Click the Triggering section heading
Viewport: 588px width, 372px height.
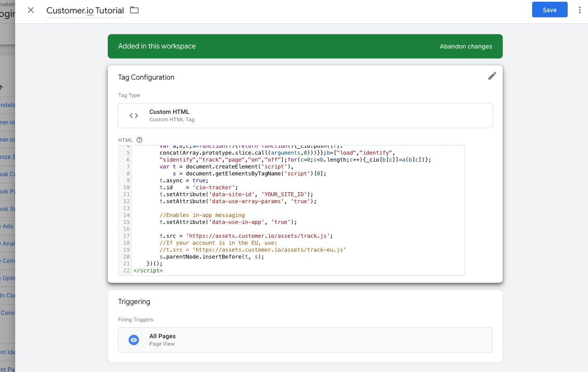134,301
